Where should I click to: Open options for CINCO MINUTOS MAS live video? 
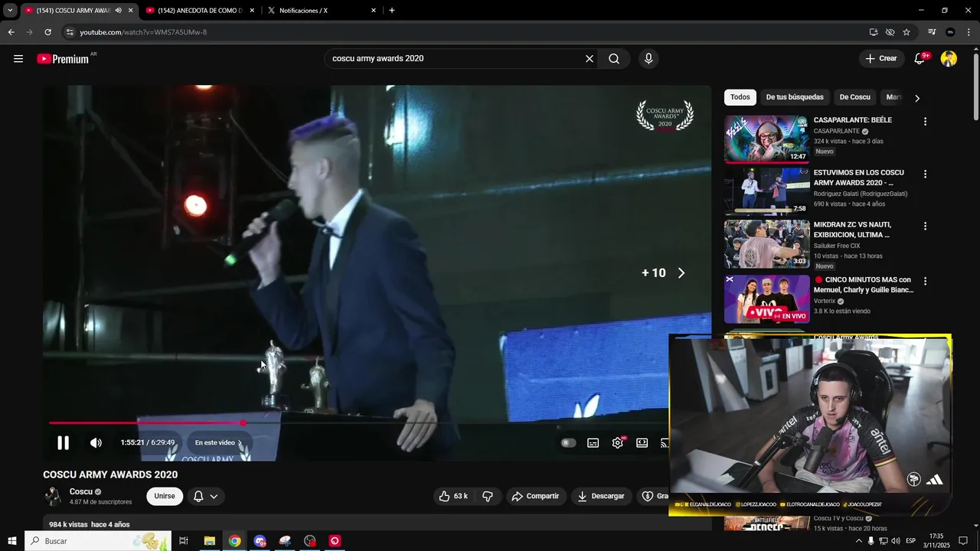[x=925, y=282]
